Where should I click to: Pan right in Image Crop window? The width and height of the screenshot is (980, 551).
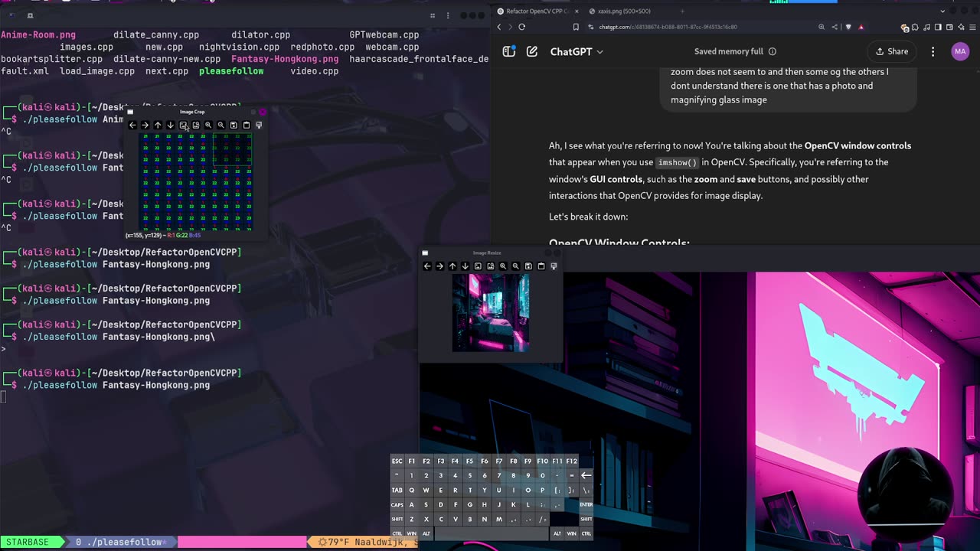point(145,125)
